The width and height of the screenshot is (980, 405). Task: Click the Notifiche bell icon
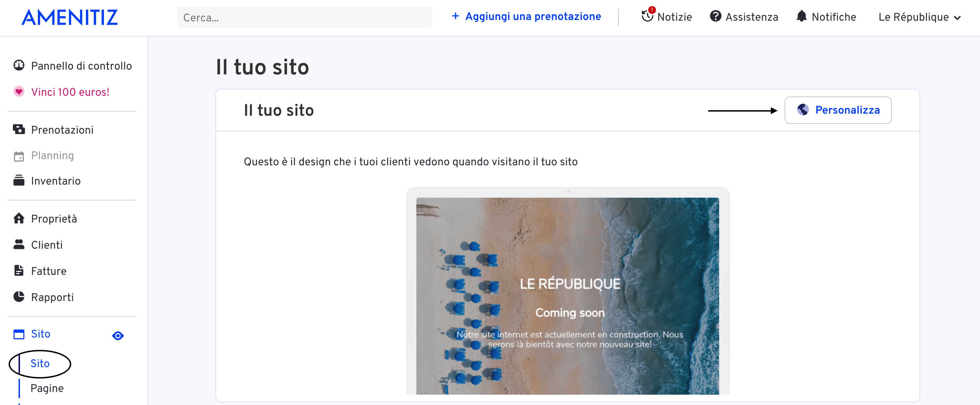(x=801, y=16)
